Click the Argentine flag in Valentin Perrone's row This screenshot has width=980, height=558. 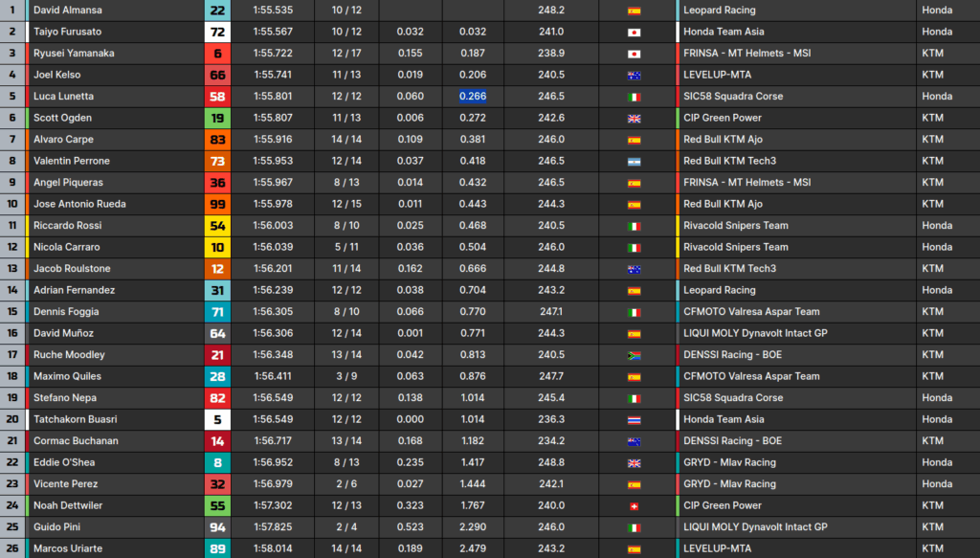tap(634, 162)
